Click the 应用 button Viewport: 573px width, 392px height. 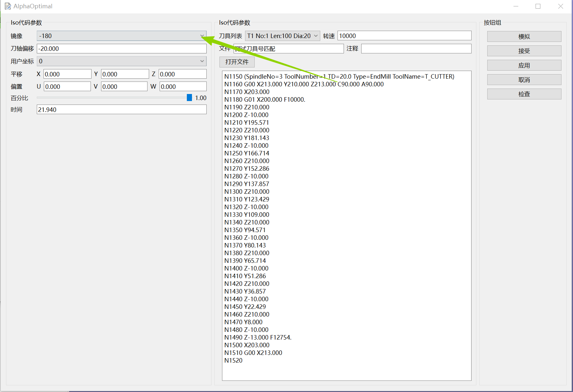point(524,65)
